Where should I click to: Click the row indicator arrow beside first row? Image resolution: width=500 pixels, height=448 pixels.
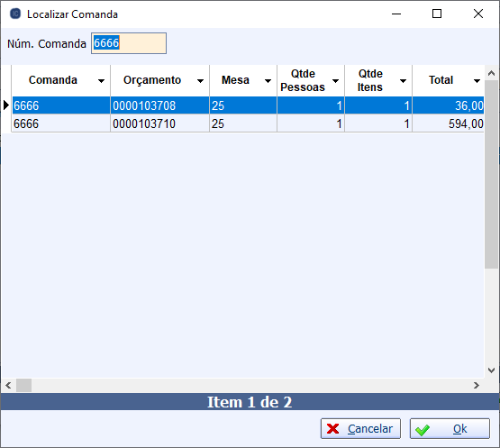coord(6,105)
